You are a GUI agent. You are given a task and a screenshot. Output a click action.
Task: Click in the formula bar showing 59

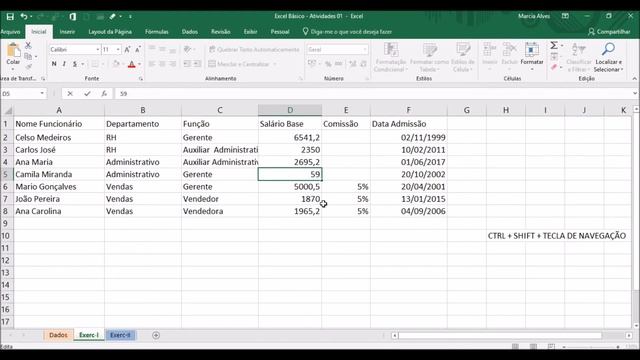373,93
